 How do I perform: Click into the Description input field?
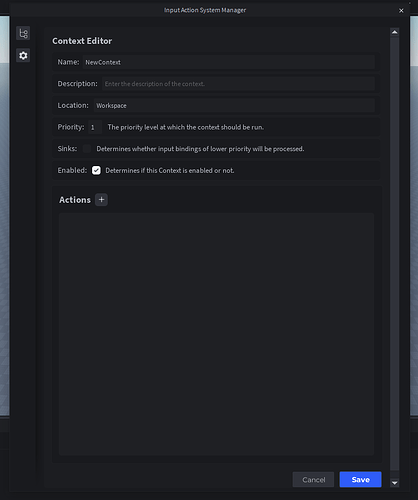[x=238, y=84]
